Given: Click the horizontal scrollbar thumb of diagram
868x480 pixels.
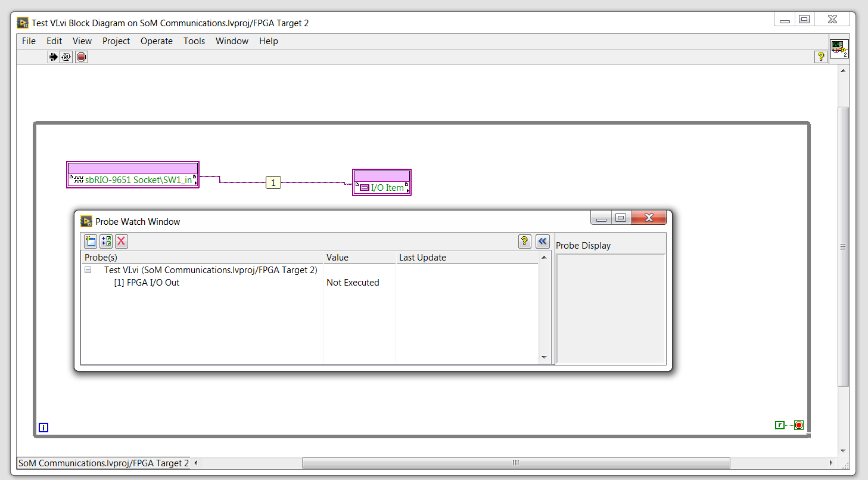Looking at the screenshot, I should click(516, 463).
